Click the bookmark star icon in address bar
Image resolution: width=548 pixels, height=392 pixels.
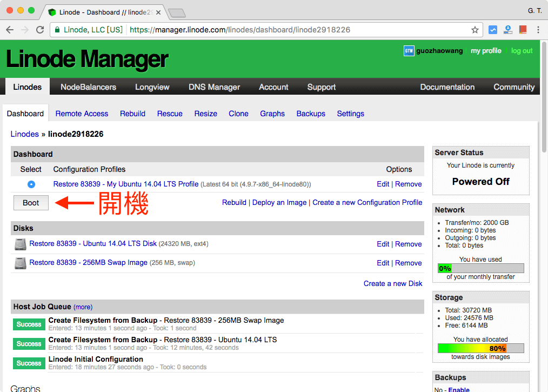(475, 30)
